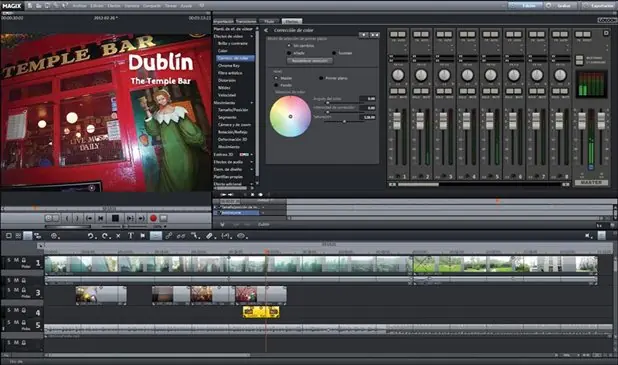The height and width of the screenshot is (365, 618).
Task: Expand the Elem. de diseño category
Action: (x=252, y=169)
